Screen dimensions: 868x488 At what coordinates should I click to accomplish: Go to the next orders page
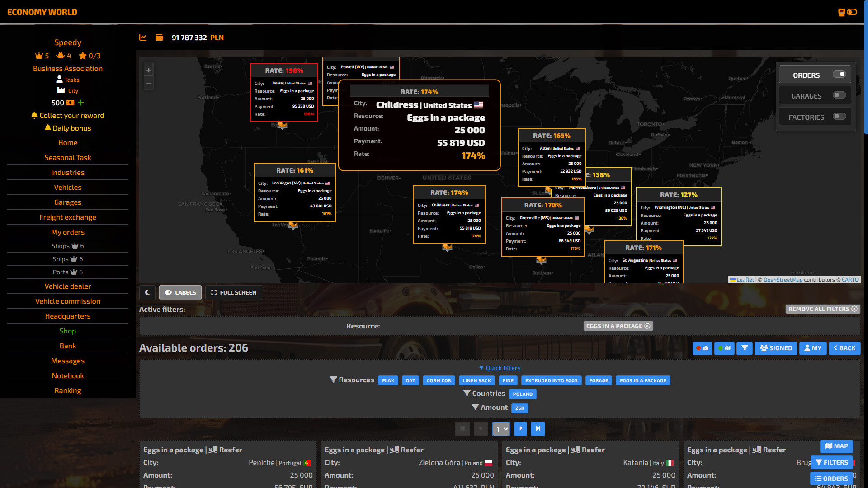521,429
